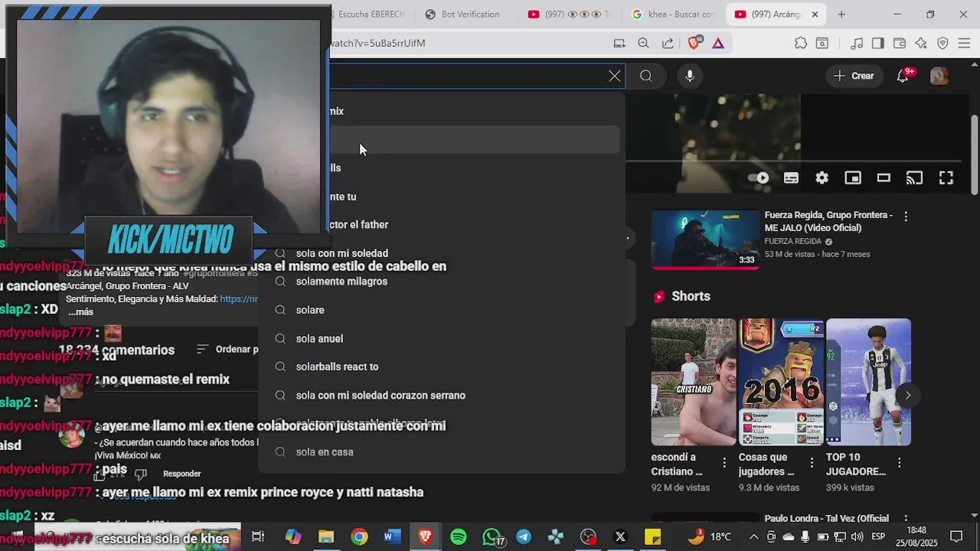Open File Explorer from the taskbar

click(326, 536)
